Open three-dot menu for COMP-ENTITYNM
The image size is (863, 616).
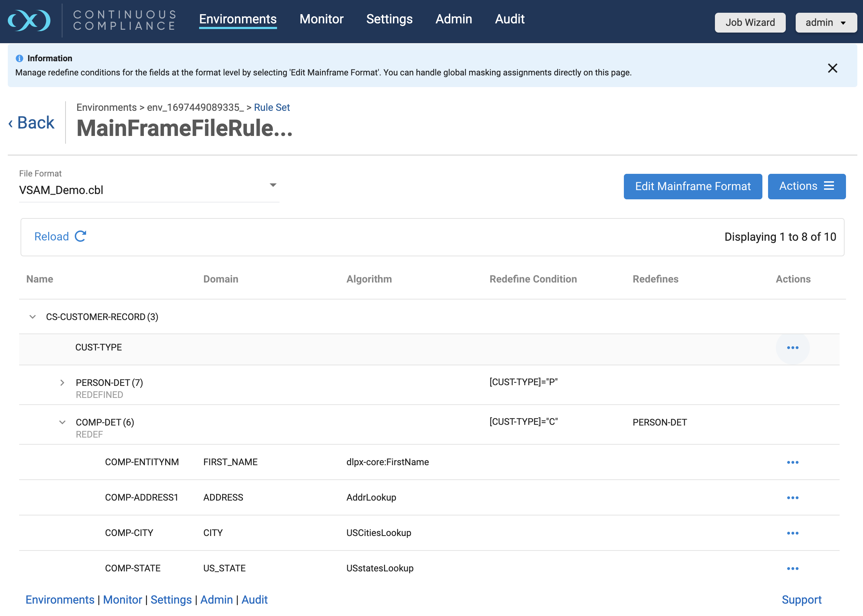click(x=793, y=462)
